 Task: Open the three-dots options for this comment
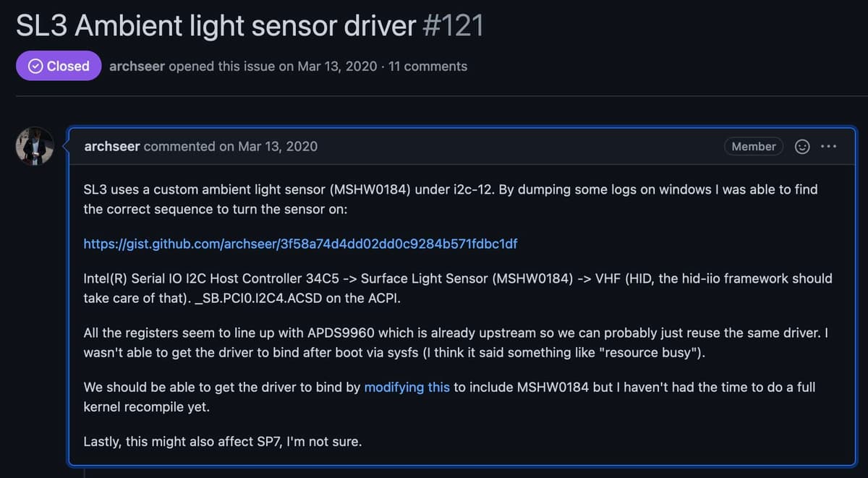click(x=828, y=146)
